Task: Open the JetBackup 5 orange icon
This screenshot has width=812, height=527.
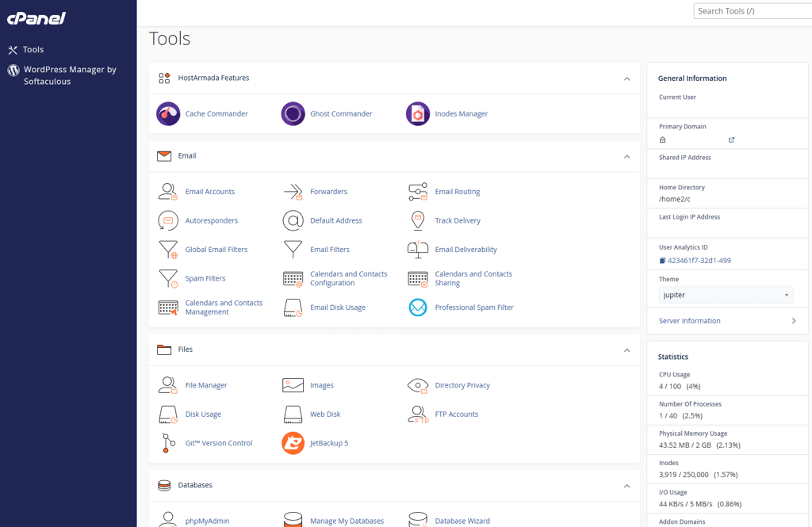Action: click(x=293, y=443)
